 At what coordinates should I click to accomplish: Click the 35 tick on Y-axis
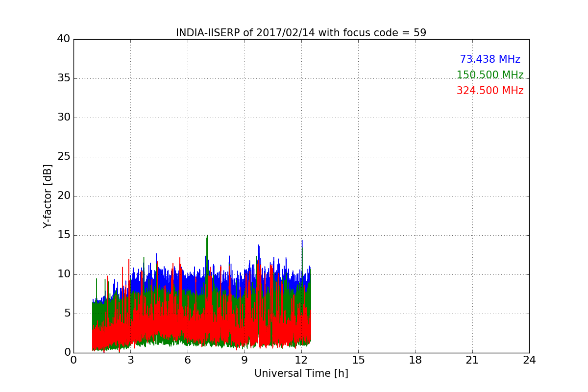[x=63, y=78]
